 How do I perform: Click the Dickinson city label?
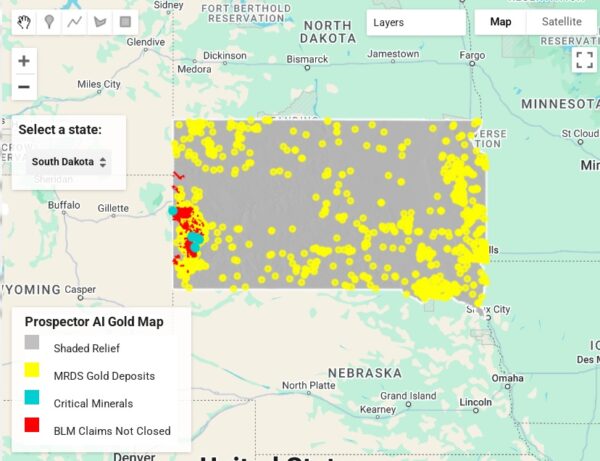click(225, 55)
